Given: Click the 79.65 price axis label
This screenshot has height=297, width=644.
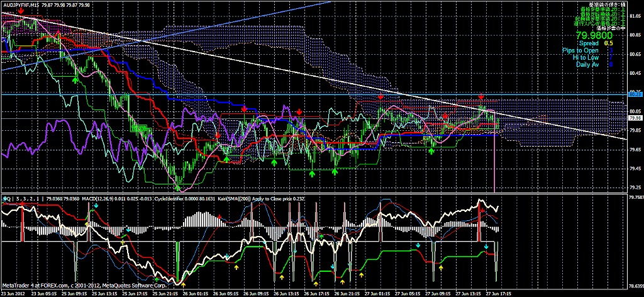Looking at the screenshot, I should pyautogui.click(x=634, y=150).
